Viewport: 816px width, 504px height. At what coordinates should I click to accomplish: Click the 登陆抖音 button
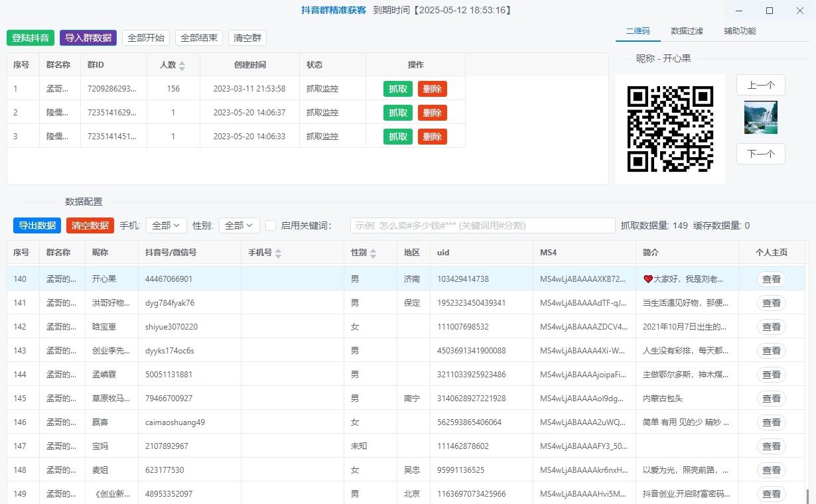[31, 38]
